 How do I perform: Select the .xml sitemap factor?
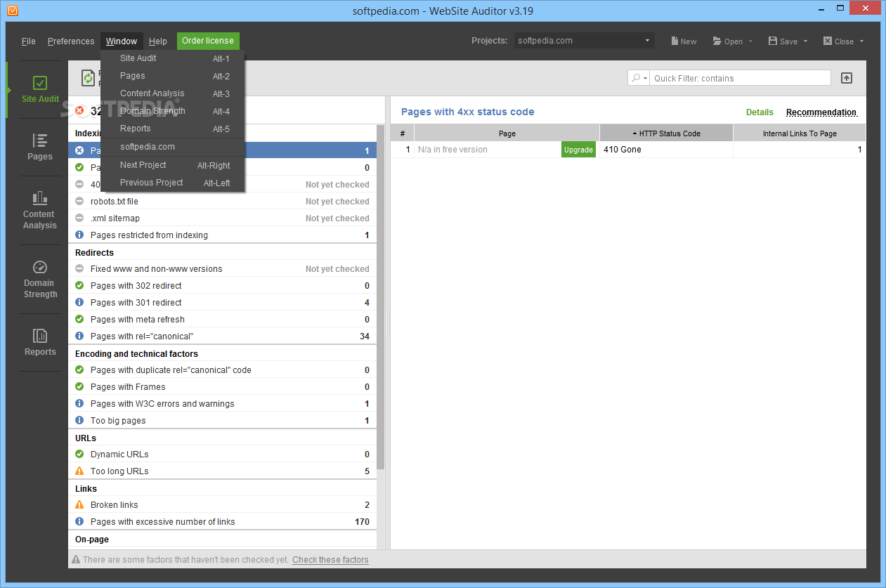pyautogui.click(x=223, y=218)
